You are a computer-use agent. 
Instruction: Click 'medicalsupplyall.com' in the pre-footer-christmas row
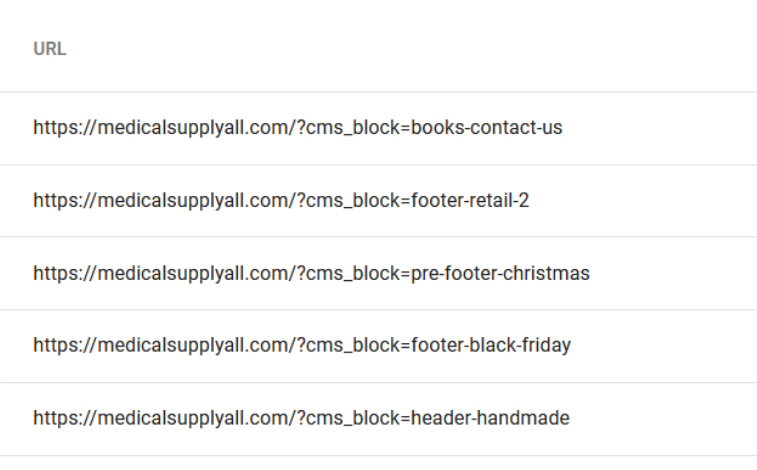point(193,274)
